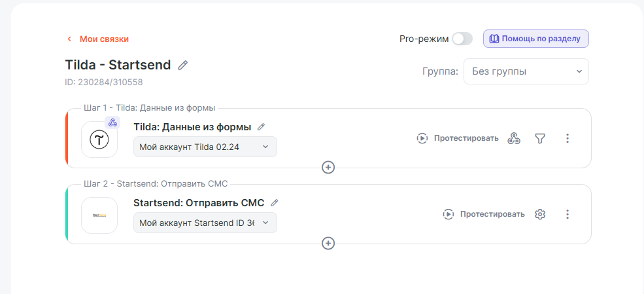The image size is (644, 294).
Task: Click the Tilda logo thumbnail
Action: [x=99, y=139]
